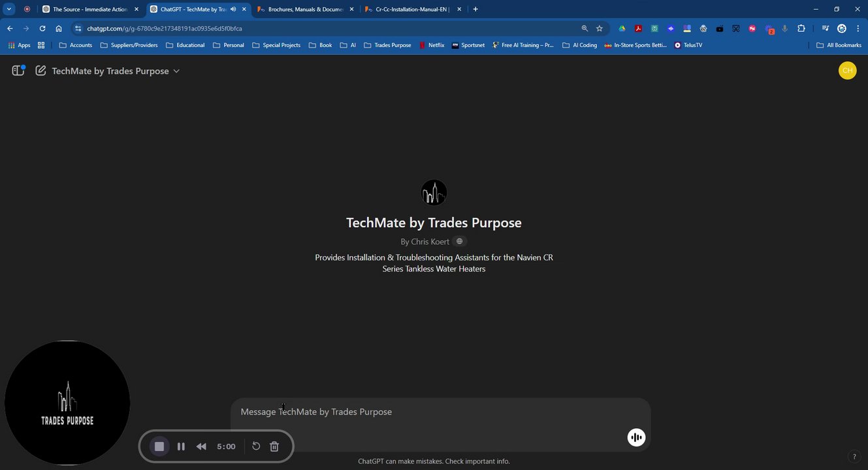868x470 pixels.
Task: Open the help question mark button
Action: point(854,457)
